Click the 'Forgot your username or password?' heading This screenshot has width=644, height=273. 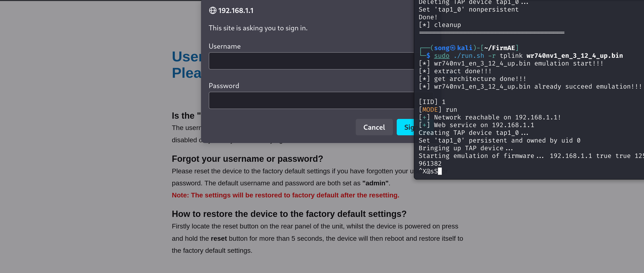coord(247,159)
